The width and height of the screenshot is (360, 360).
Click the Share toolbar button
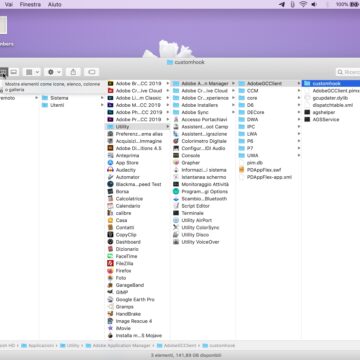click(x=73, y=72)
